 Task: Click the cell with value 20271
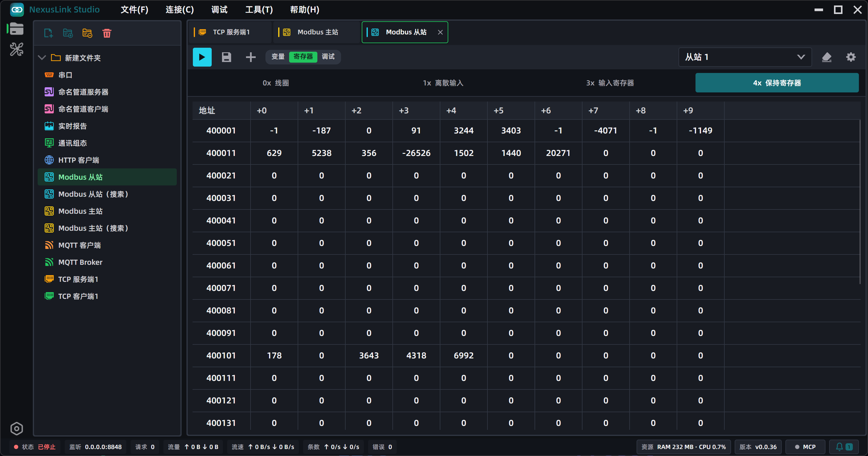point(558,153)
